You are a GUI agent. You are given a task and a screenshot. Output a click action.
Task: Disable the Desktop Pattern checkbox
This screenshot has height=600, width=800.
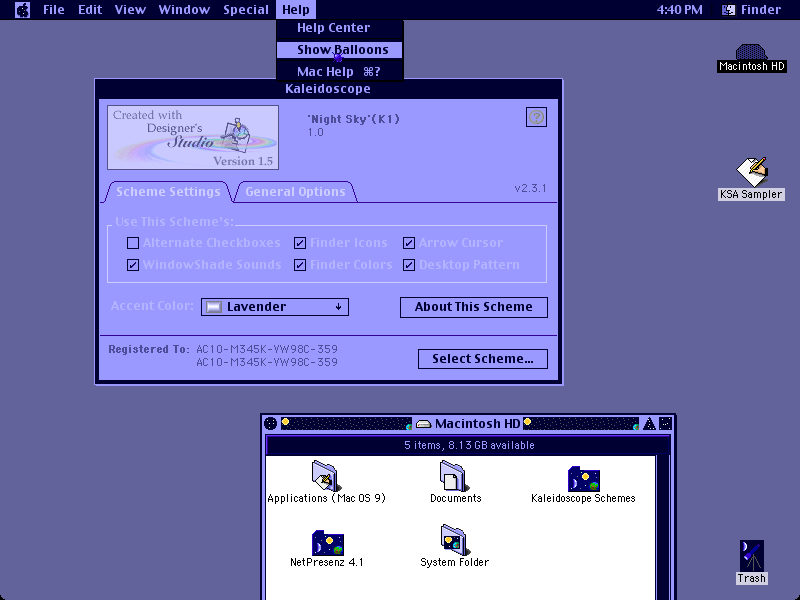pyautogui.click(x=409, y=265)
